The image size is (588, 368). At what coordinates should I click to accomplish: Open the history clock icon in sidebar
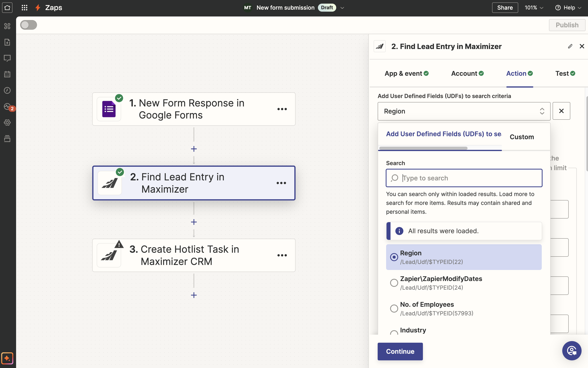(x=7, y=90)
